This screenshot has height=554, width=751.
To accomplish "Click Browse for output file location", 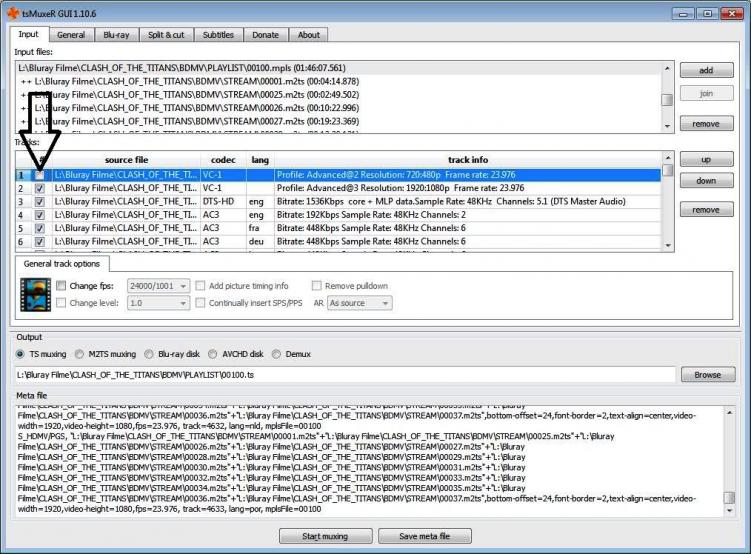I will [707, 375].
